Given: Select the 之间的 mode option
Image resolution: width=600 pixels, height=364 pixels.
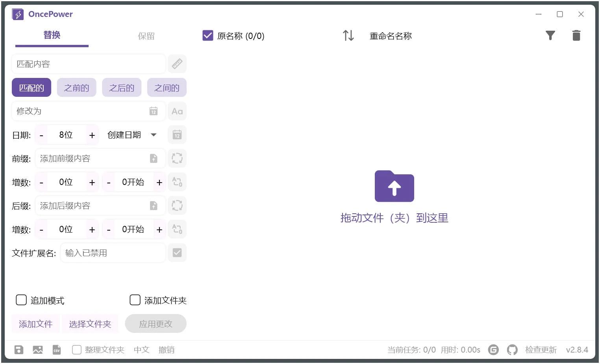Looking at the screenshot, I should coord(167,87).
